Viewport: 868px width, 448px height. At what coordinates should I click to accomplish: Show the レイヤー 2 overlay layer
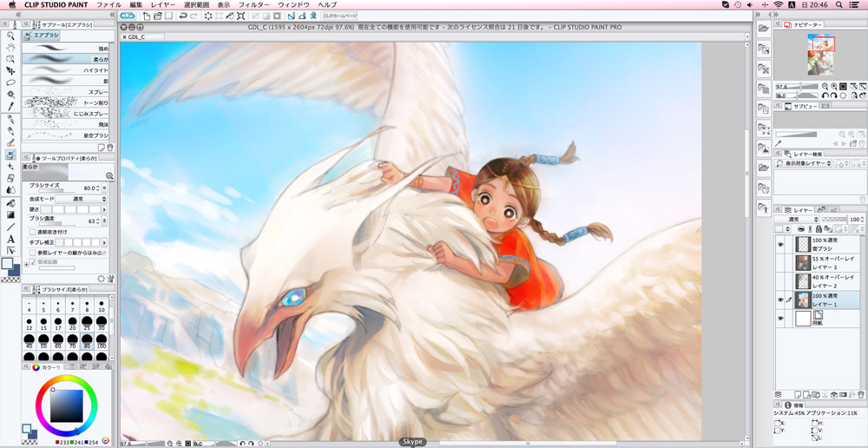point(780,280)
